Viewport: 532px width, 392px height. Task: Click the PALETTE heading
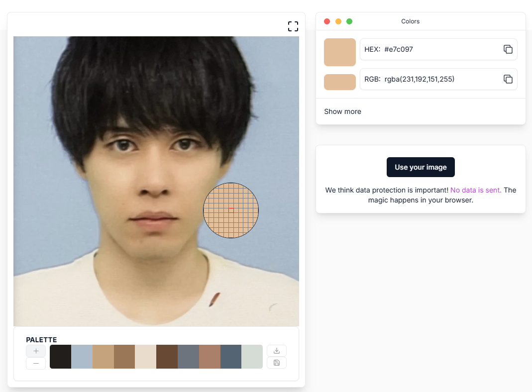41,340
